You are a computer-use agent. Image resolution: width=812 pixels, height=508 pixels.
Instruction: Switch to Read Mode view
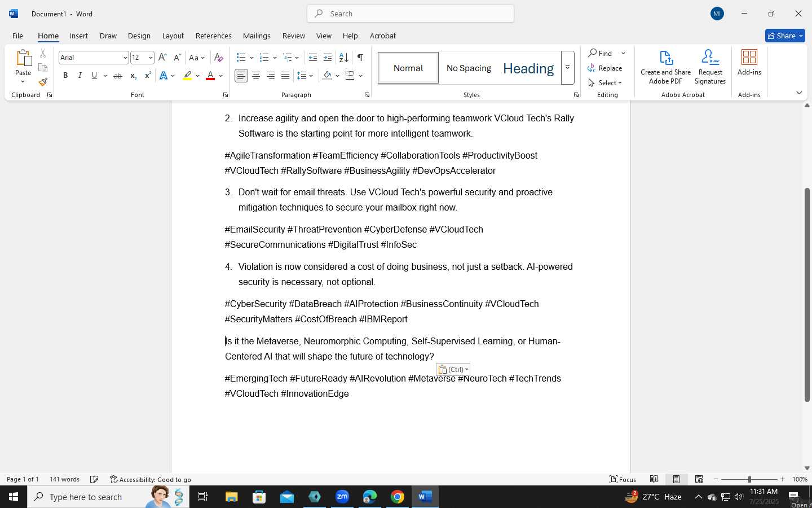click(654, 479)
